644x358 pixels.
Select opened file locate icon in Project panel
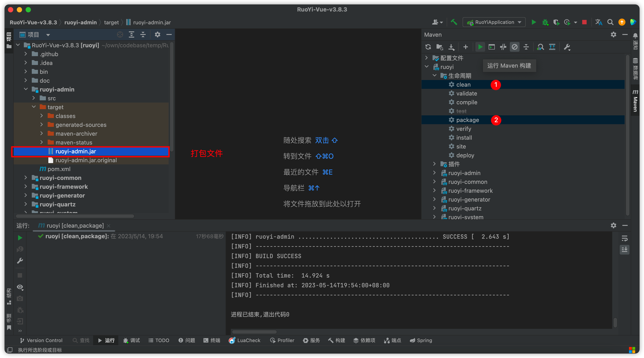pos(120,34)
